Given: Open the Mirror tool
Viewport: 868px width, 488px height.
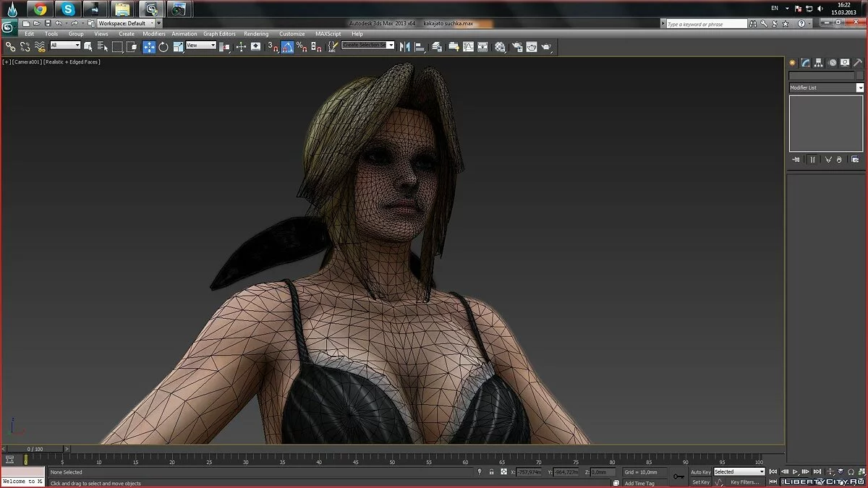Looking at the screenshot, I should pyautogui.click(x=404, y=46).
